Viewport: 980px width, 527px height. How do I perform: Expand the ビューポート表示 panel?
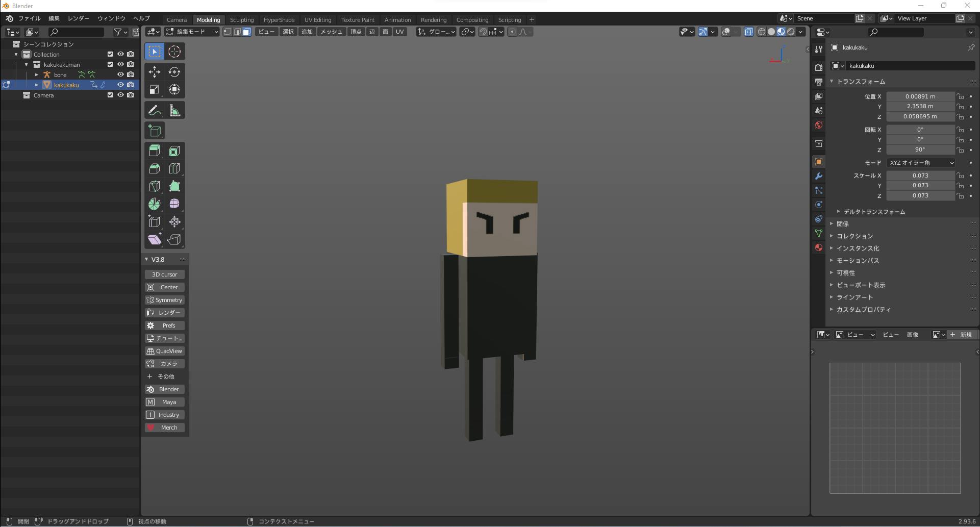click(x=832, y=285)
